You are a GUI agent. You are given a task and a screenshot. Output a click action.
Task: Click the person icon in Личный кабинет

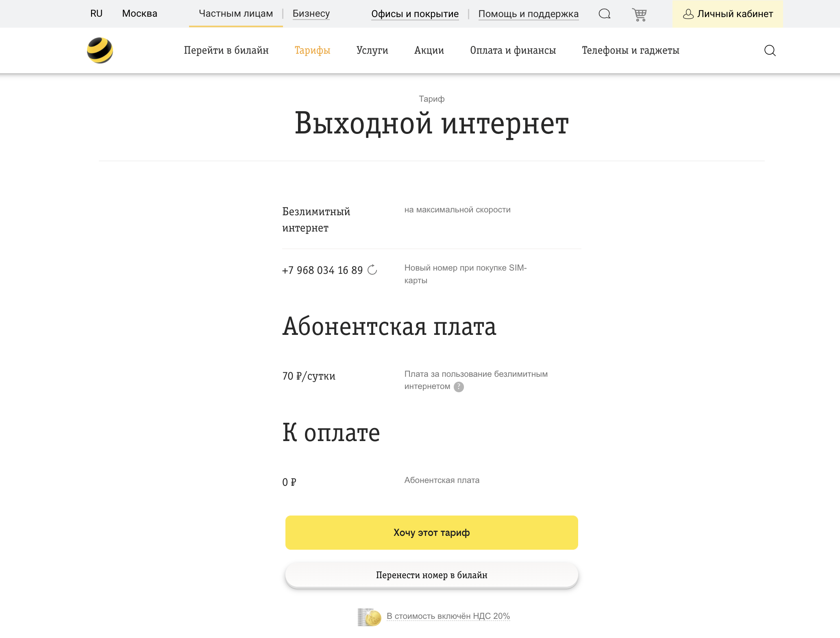[688, 14]
